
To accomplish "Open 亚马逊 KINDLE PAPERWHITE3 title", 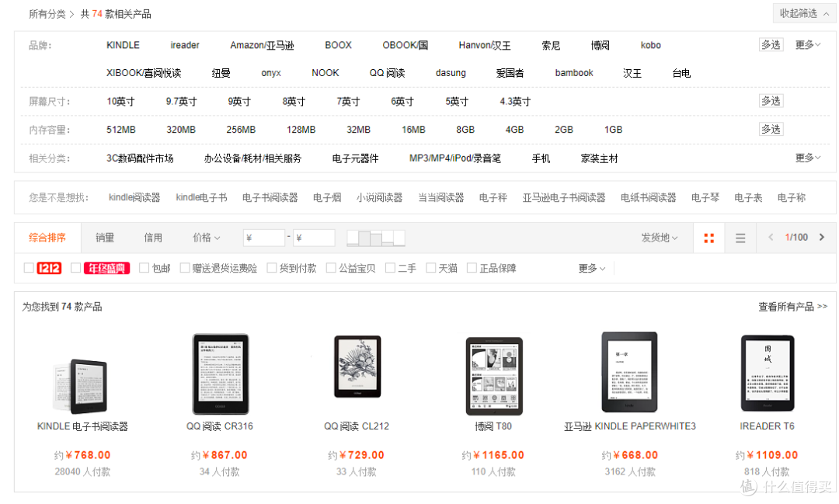I will point(630,426).
